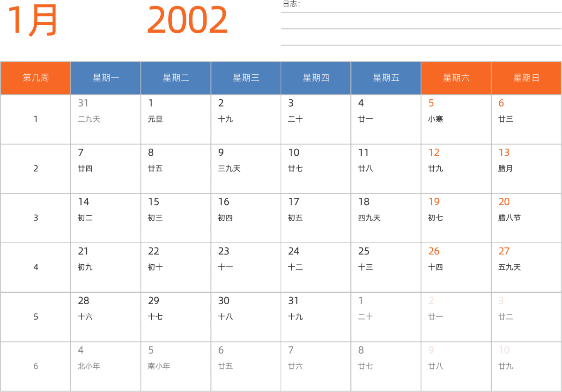Click the 初四 lunar label
The width and height of the screenshot is (562, 392).
tap(225, 218)
